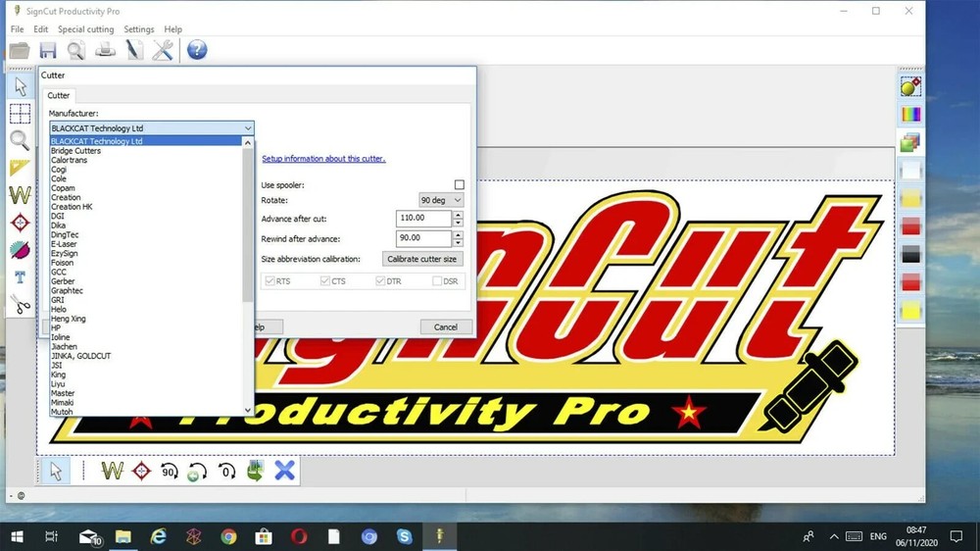980x551 pixels.
Task: Reset rotation to 0 using bottom toolbar icon
Action: 226,471
